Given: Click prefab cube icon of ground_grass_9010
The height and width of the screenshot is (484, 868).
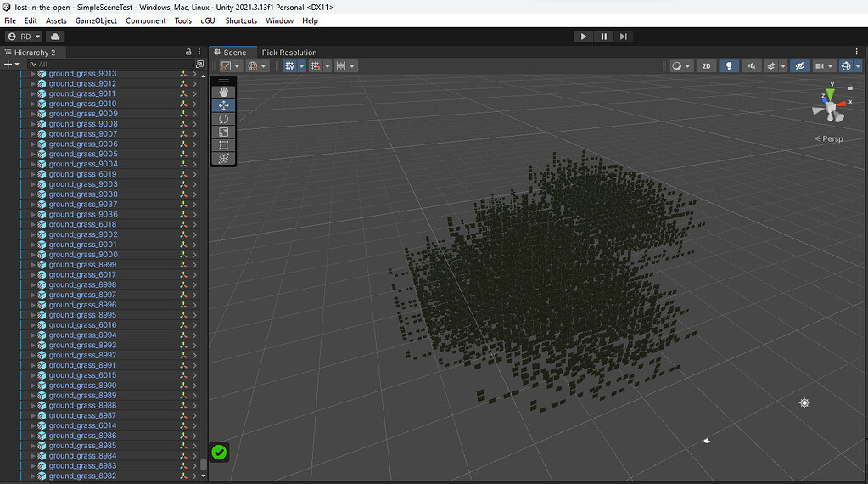Looking at the screenshot, I should click(42, 104).
